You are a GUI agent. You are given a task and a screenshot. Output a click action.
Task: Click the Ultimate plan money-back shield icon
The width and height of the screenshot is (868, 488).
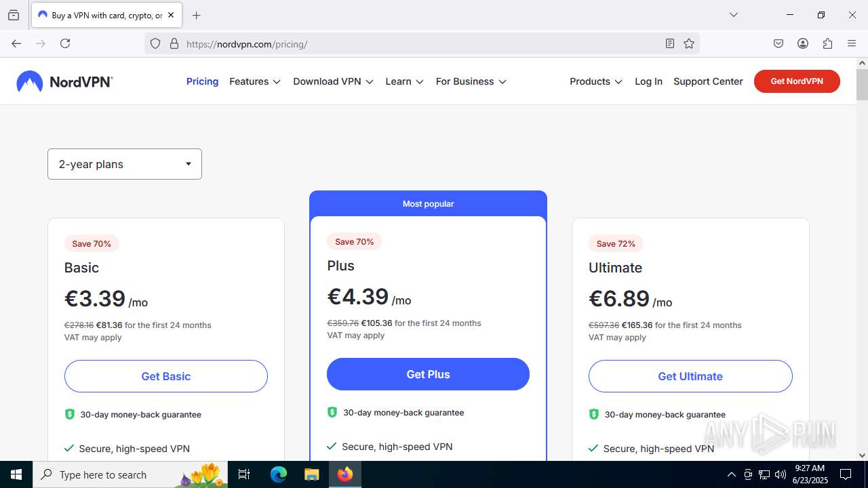click(x=593, y=414)
